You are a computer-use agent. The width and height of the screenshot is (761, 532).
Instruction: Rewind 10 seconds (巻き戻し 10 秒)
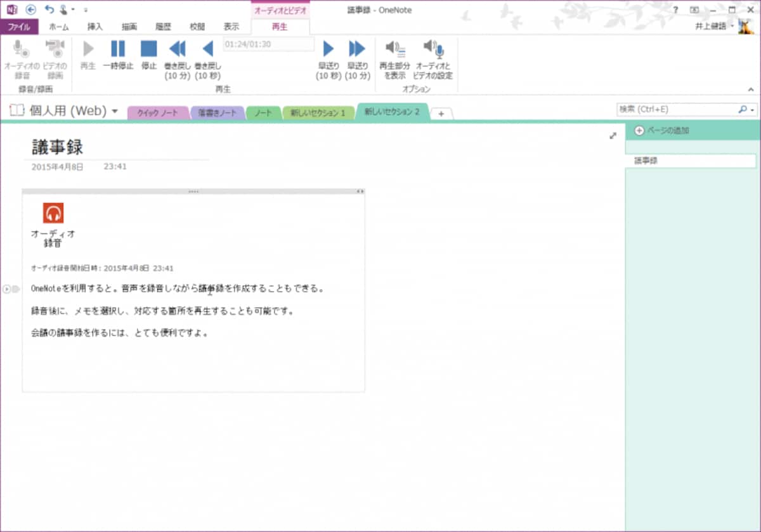tap(207, 60)
